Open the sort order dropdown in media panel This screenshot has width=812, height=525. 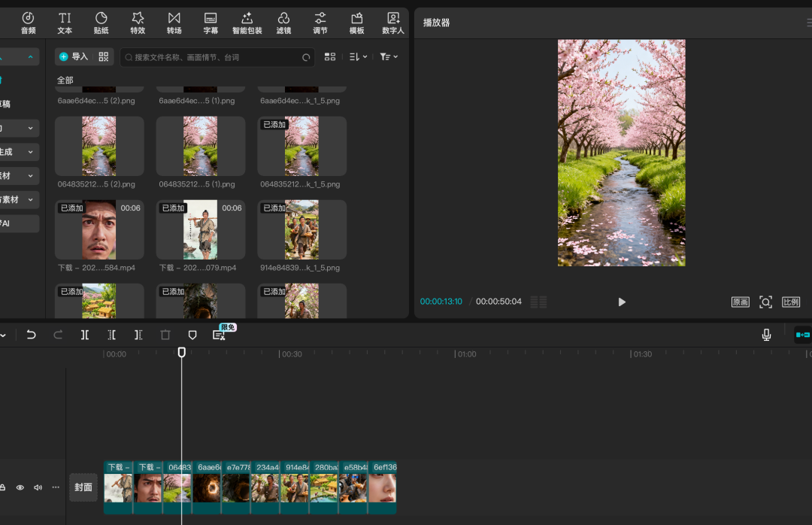coord(358,56)
